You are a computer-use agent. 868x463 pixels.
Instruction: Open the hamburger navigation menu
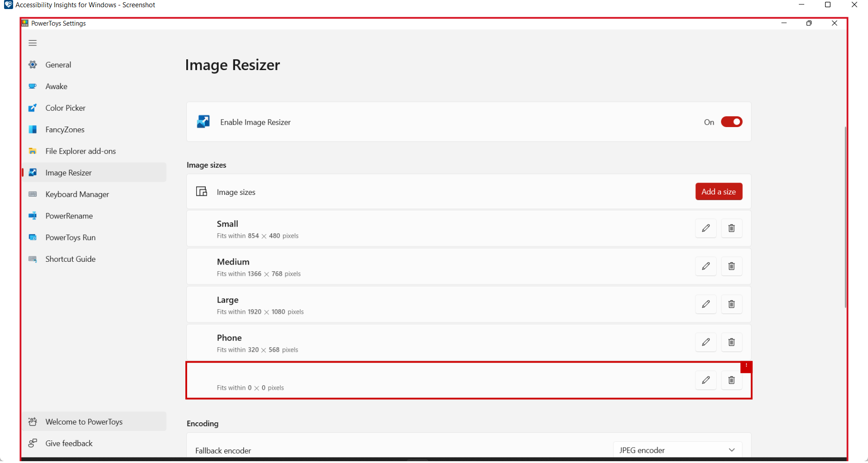click(x=32, y=43)
